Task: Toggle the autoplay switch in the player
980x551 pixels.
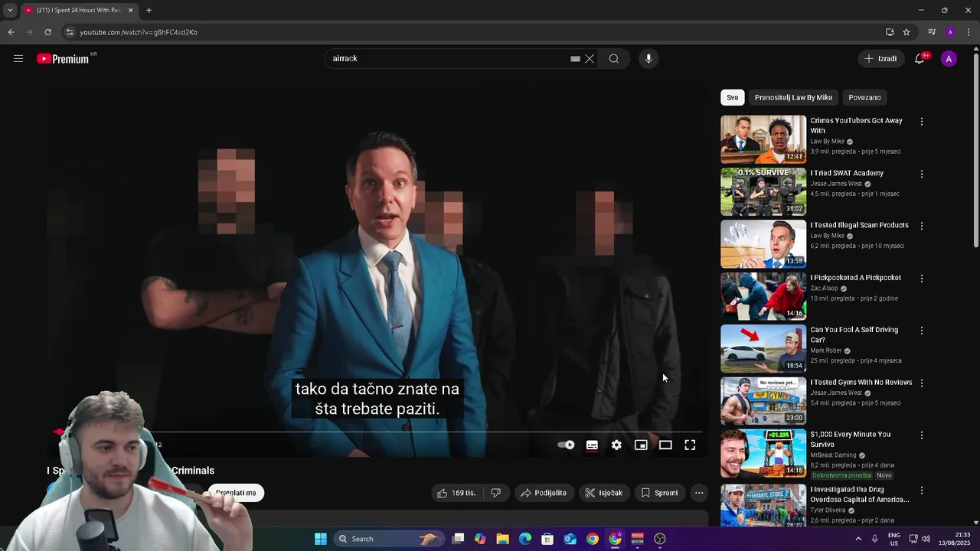Action: pyautogui.click(x=566, y=445)
